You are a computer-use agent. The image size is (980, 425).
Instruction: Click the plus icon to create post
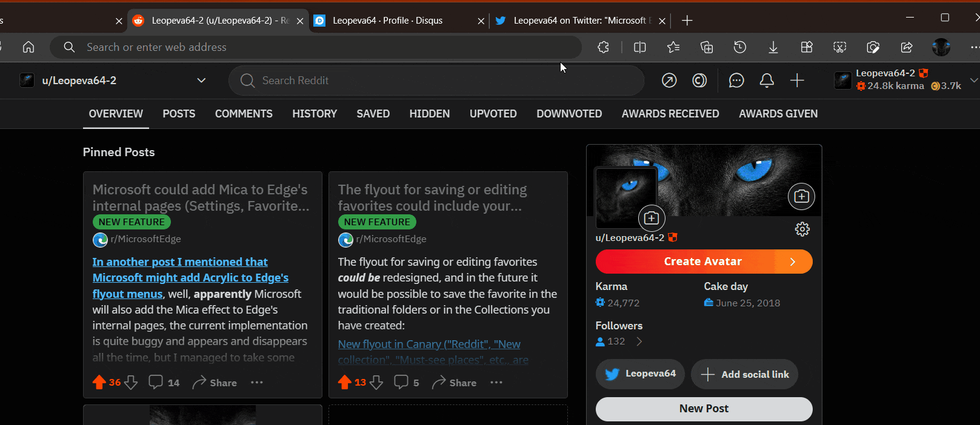click(x=797, y=81)
